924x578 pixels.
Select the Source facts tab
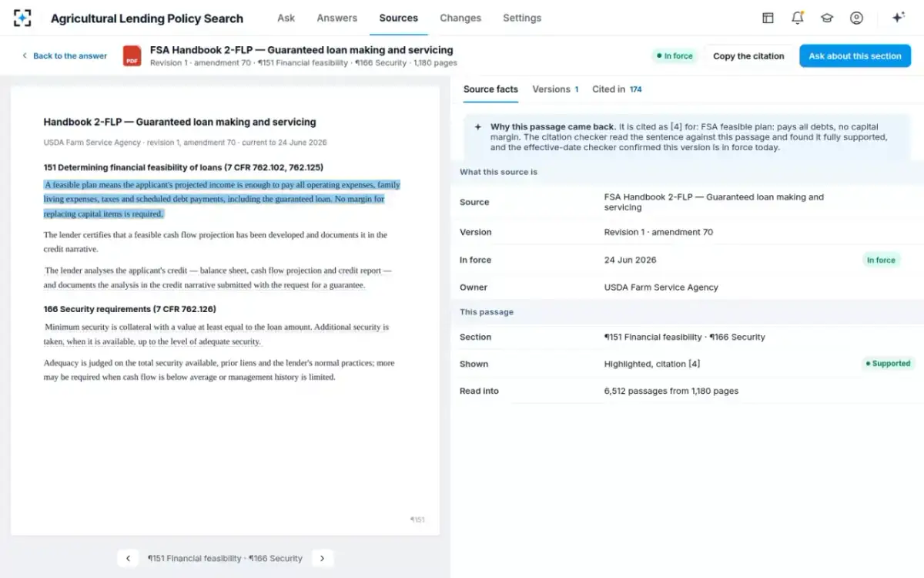[490, 89]
